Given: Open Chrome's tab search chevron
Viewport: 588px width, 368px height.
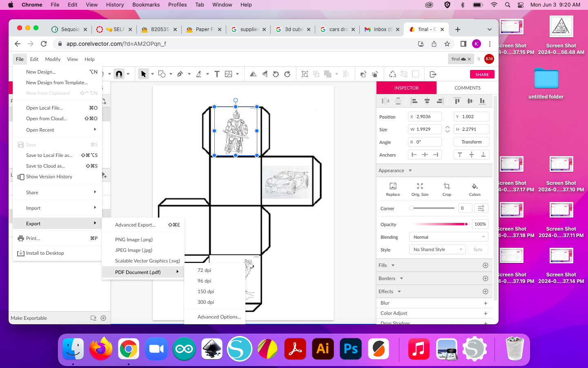Looking at the screenshot, I should pos(489,29).
